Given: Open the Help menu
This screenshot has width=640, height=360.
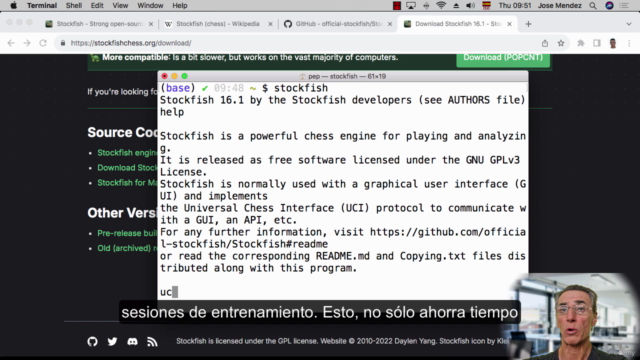Looking at the screenshot, I should point(180,6).
